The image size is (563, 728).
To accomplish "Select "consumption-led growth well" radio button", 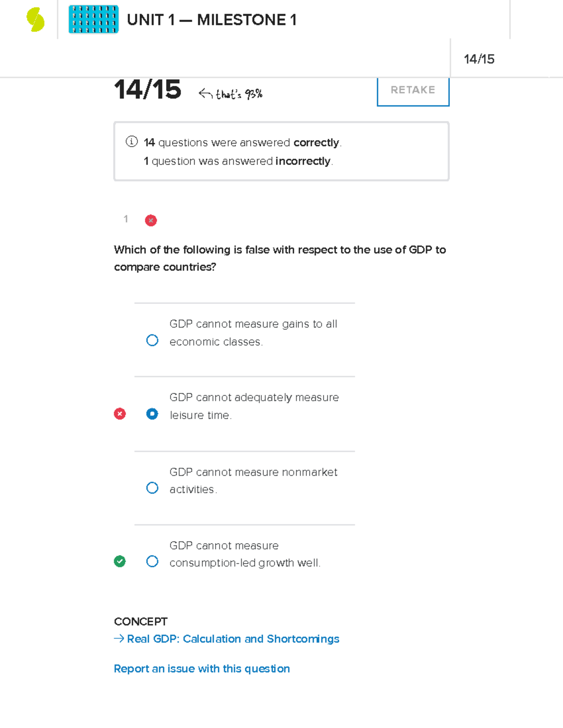I will pyautogui.click(x=152, y=561).
